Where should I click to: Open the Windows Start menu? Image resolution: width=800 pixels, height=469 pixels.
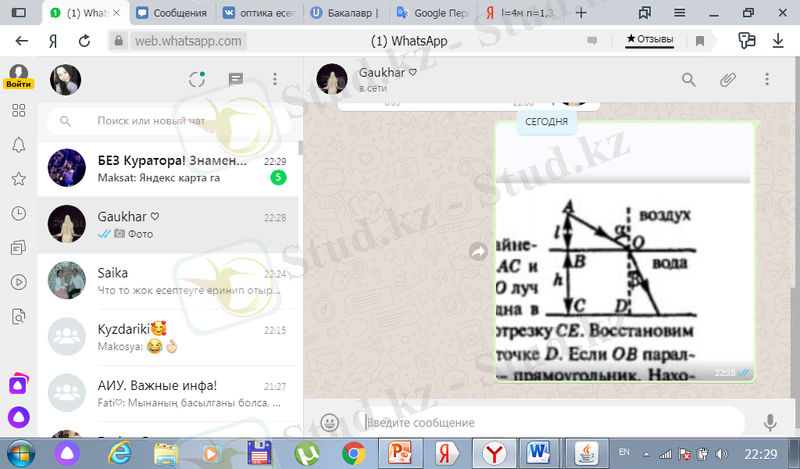click(21, 453)
